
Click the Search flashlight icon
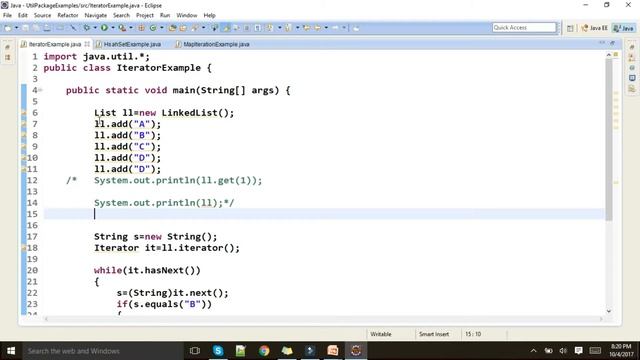click(195, 28)
